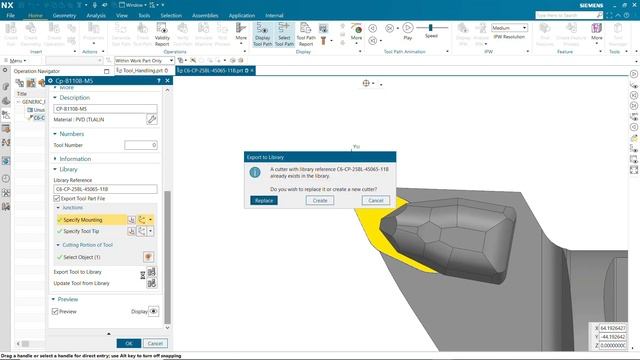The width and height of the screenshot is (640, 360).
Task: Collapse the Numbers section
Action: tap(55, 134)
